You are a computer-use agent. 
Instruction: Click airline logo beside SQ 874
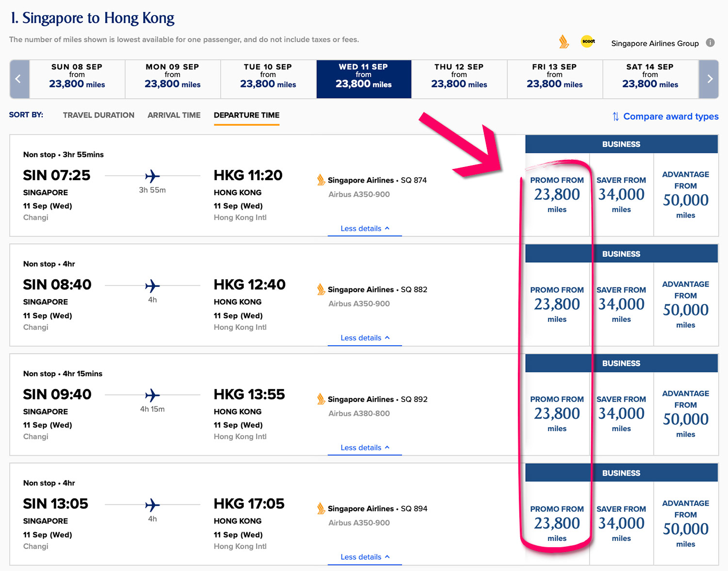pyautogui.click(x=321, y=180)
